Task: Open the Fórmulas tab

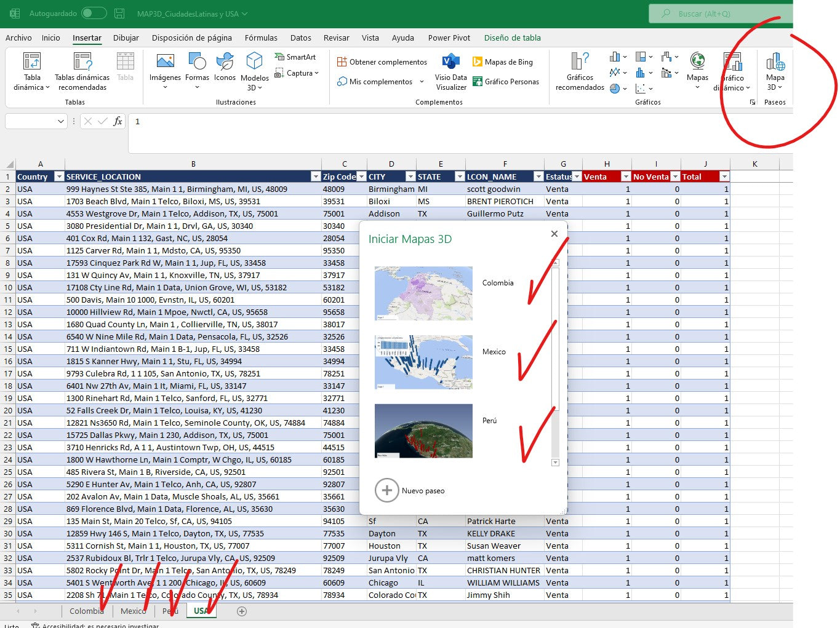Action: [261, 38]
